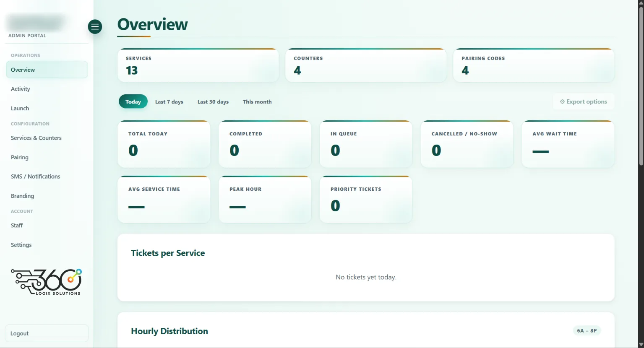Switch to Last 7 days range

tap(169, 101)
